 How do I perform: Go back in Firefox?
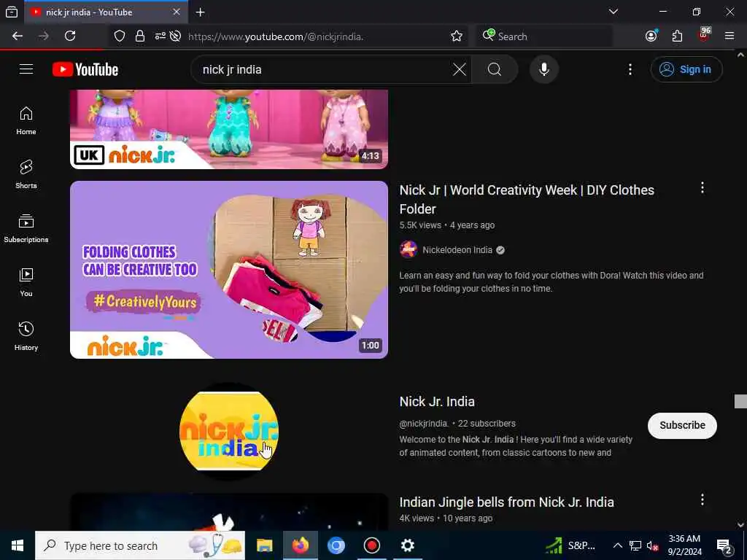coord(18,36)
